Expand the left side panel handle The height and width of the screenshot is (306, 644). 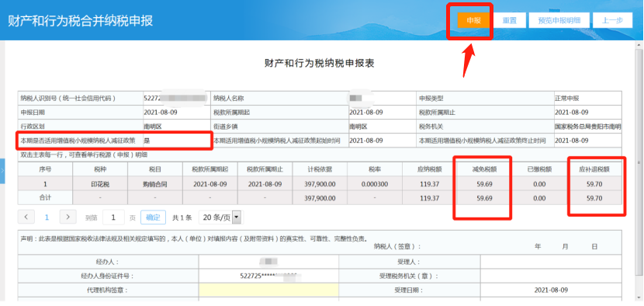point(2,170)
